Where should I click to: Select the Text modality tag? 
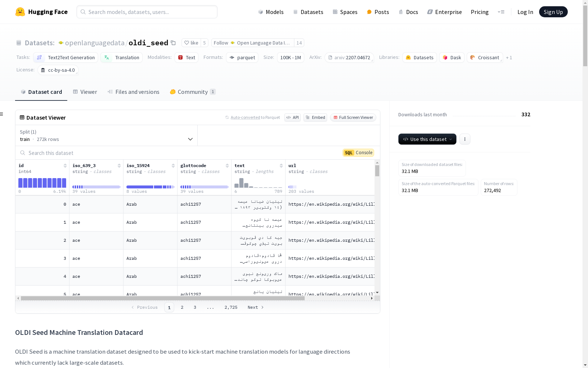point(187,57)
